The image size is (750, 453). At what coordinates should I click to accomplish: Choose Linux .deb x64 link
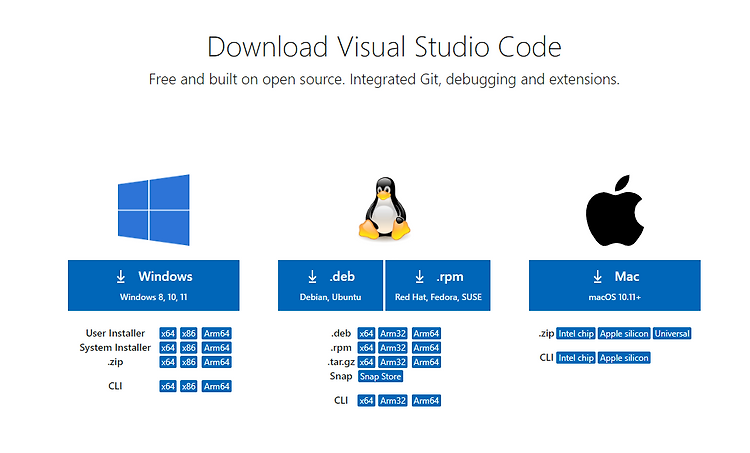(366, 333)
